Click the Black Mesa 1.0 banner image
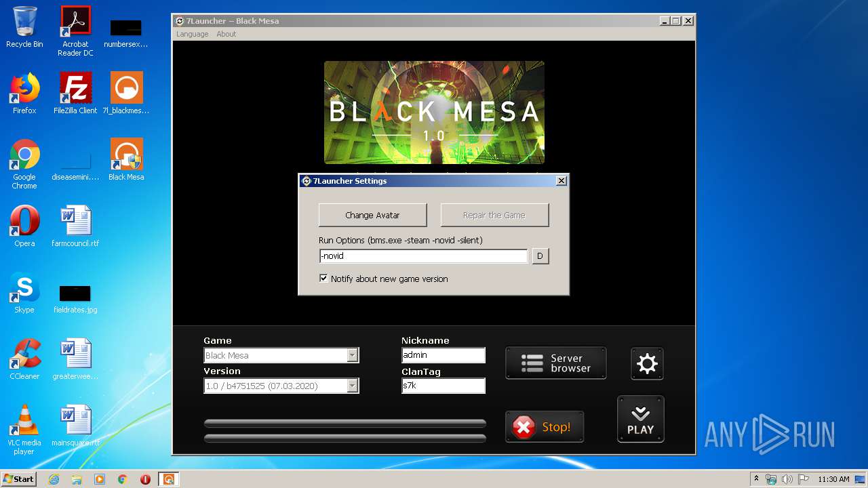 pyautogui.click(x=434, y=113)
